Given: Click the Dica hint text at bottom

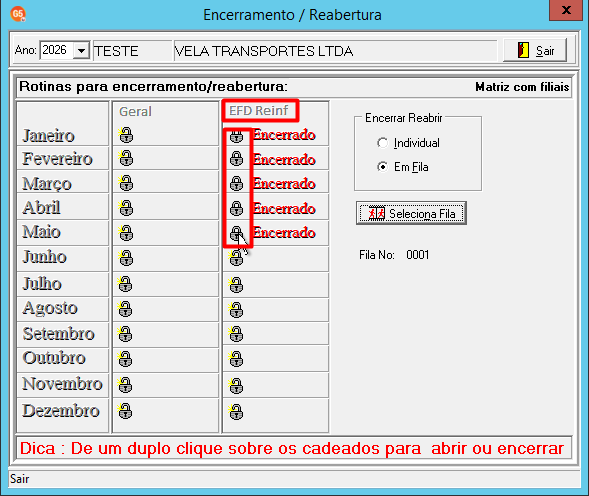Looking at the screenshot, I should (x=292, y=448).
